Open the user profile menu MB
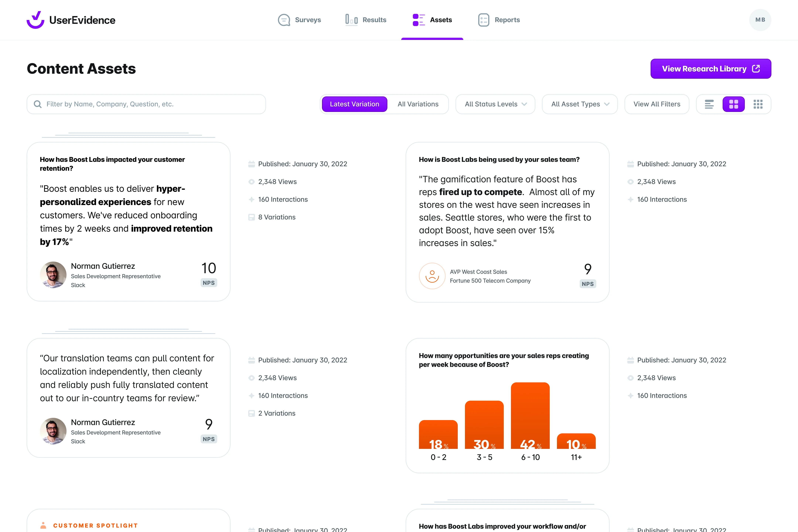The height and width of the screenshot is (532, 798). pyautogui.click(x=761, y=20)
